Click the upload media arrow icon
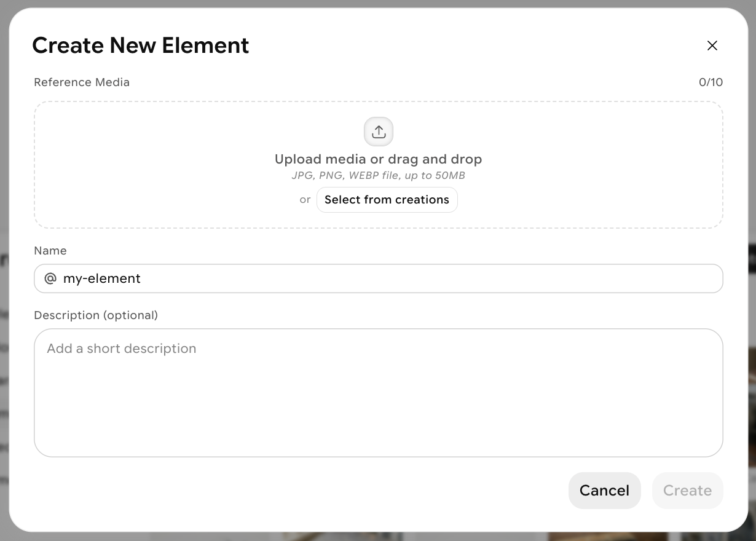Viewport: 756px width, 541px height. (x=379, y=132)
